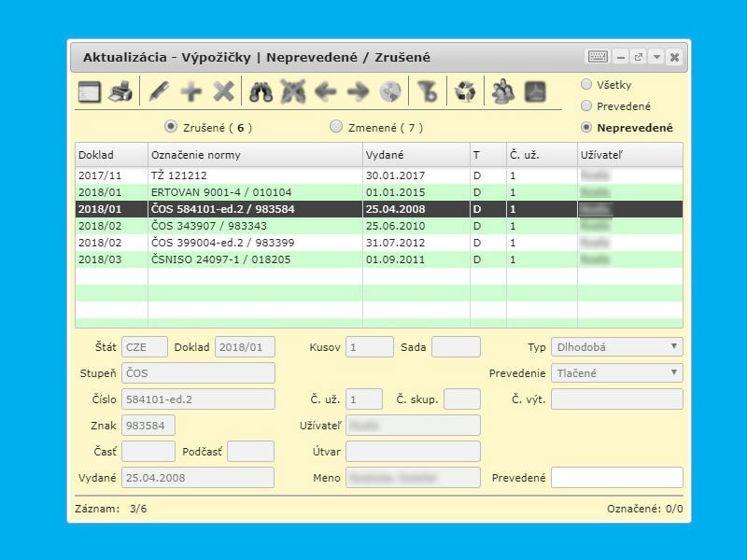Click the down-arrow menu icon in title bar
Viewport: 747px width, 560px height.
(x=656, y=57)
